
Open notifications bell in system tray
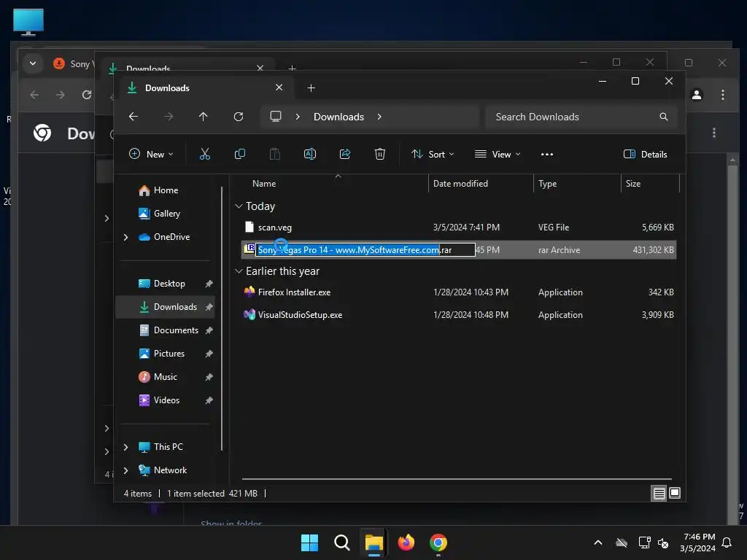727,542
